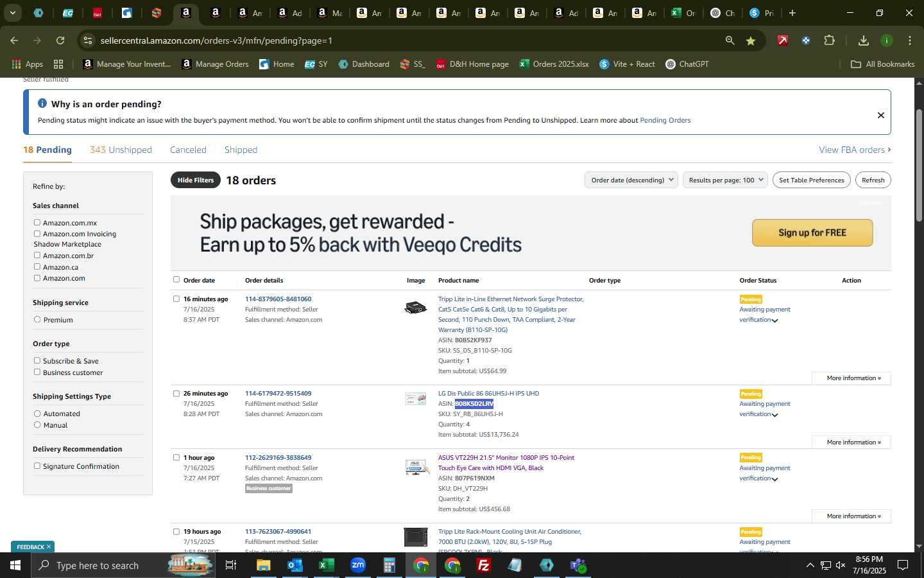Open the Pending Orders help link
924x578 pixels.
(665, 120)
